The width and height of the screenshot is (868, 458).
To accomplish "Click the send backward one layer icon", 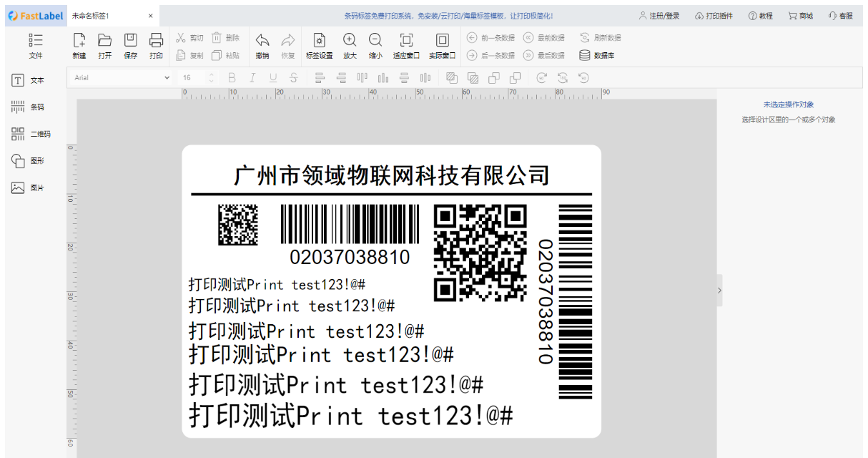I will (515, 77).
